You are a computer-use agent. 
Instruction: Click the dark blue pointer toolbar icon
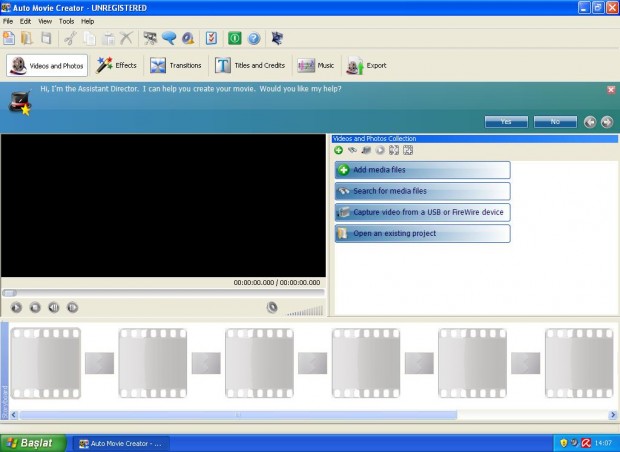(x=277, y=38)
